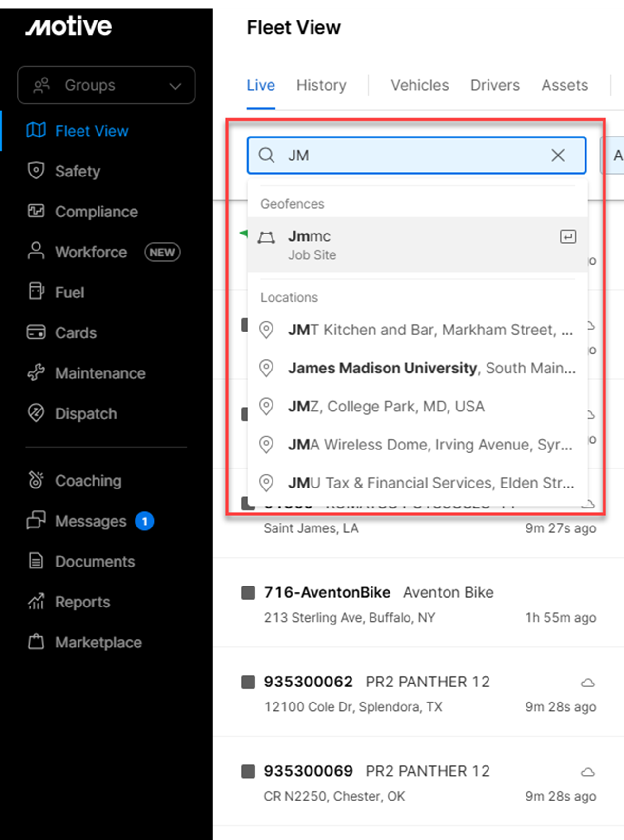Open the Vehicles tab
This screenshot has height=840, width=624.
point(420,85)
